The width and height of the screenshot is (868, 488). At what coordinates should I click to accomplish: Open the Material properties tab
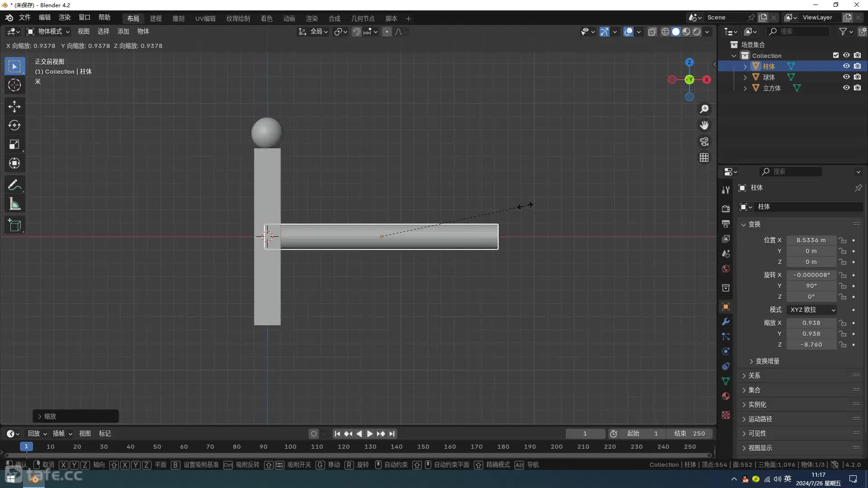point(726,396)
